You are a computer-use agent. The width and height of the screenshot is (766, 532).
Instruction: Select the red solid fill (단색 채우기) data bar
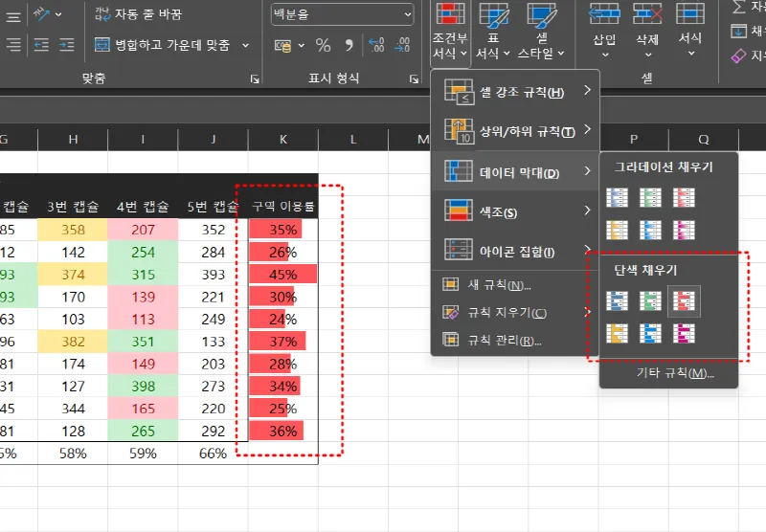click(x=684, y=301)
